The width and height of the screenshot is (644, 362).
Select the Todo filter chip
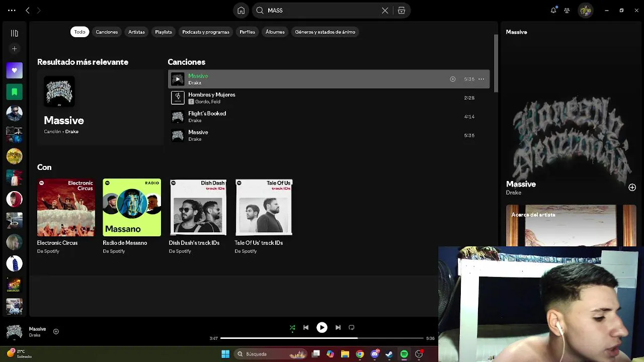pyautogui.click(x=79, y=32)
